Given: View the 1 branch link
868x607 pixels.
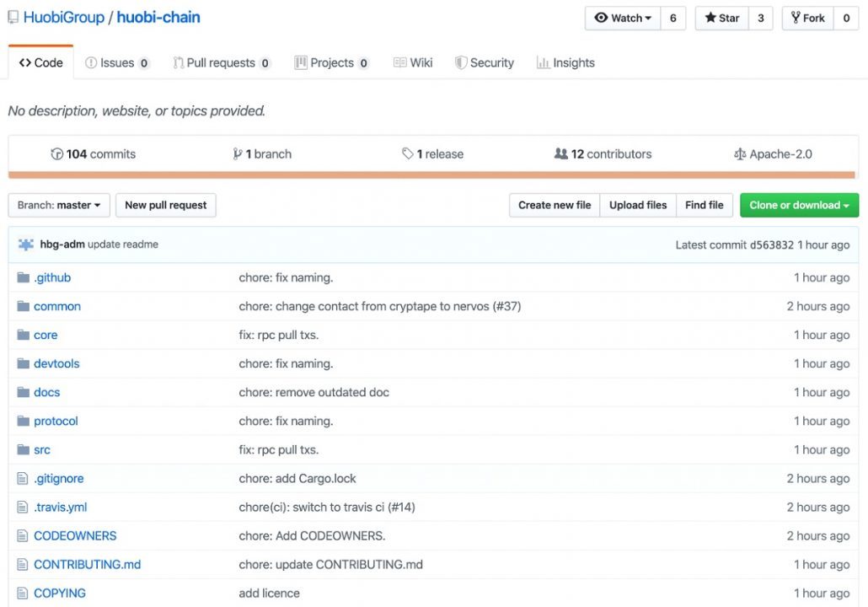Looking at the screenshot, I should click(x=262, y=154).
